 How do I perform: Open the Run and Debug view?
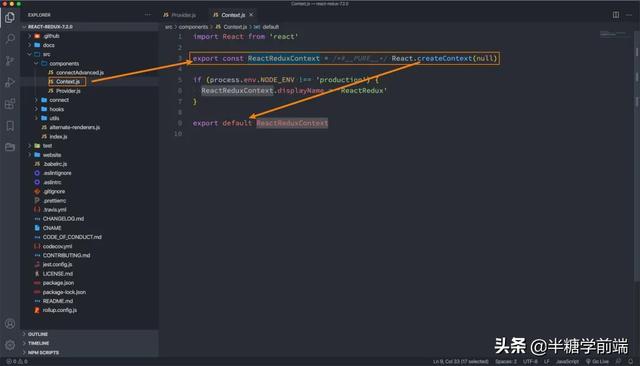[10, 82]
